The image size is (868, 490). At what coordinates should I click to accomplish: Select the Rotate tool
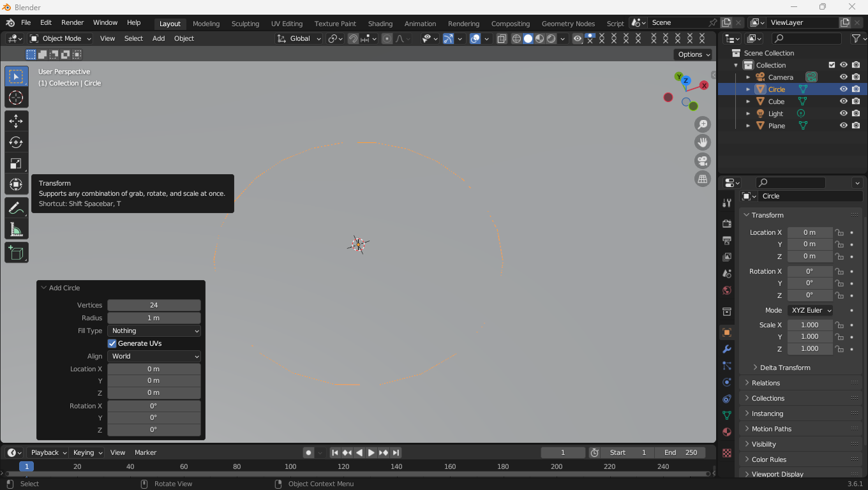point(16,142)
